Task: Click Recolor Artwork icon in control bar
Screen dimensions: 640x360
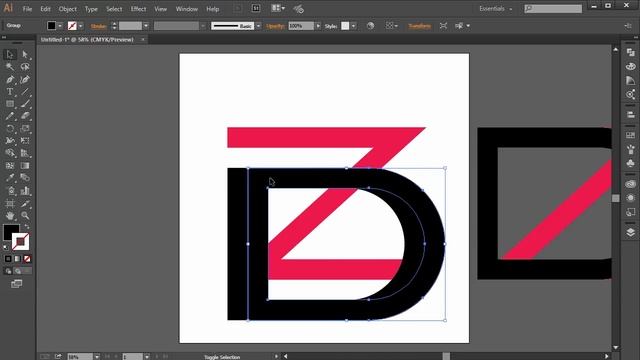Action: [x=370, y=26]
